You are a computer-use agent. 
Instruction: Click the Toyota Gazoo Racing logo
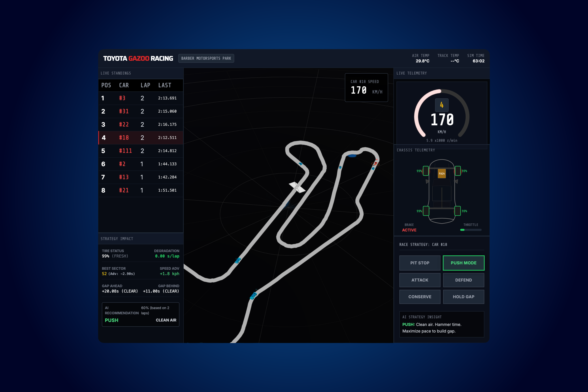click(138, 58)
